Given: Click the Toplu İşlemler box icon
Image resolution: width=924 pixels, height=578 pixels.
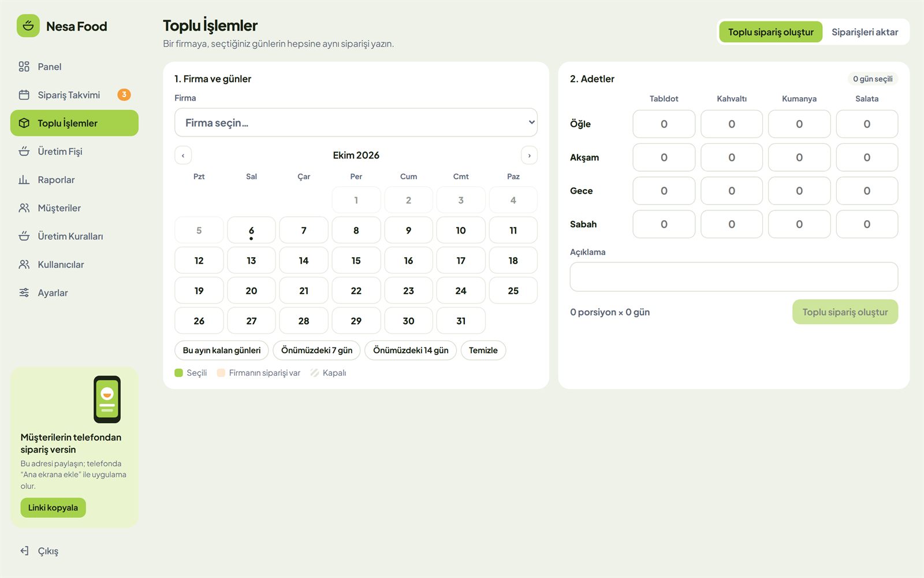Looking at the screenshot, I should coord(24,123).
